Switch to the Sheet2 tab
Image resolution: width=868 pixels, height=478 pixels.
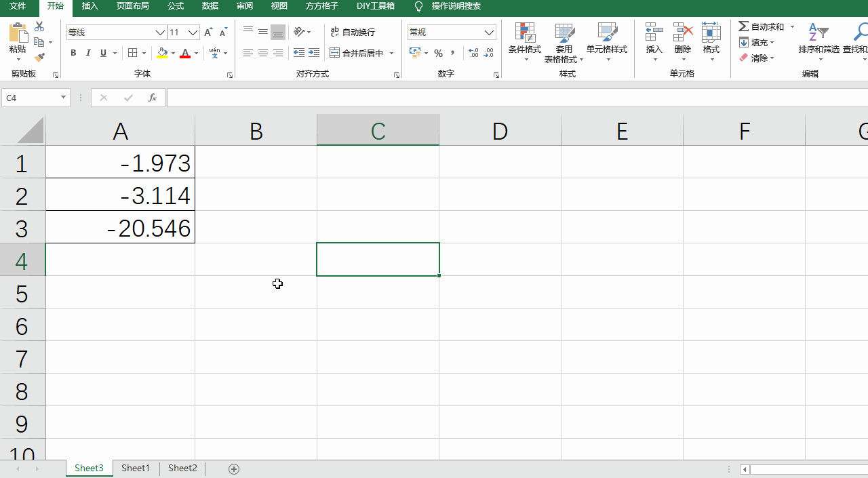point(182,468)
